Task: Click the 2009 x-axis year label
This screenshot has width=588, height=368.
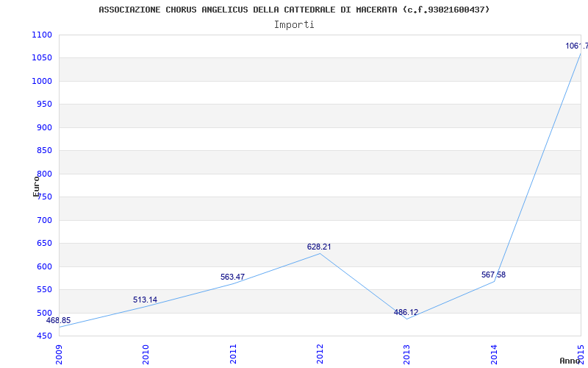Action: [x=59, y=354]
